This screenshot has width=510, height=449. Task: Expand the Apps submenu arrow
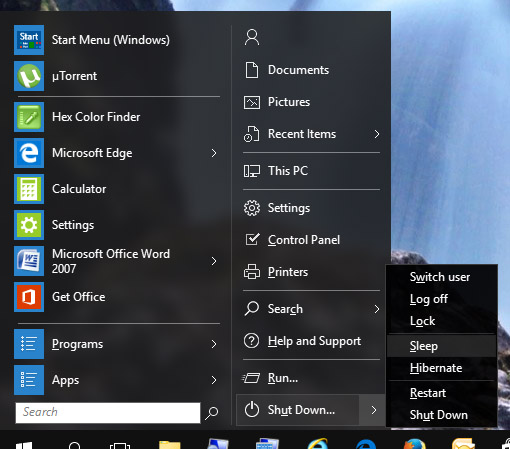tap(214, 380)
